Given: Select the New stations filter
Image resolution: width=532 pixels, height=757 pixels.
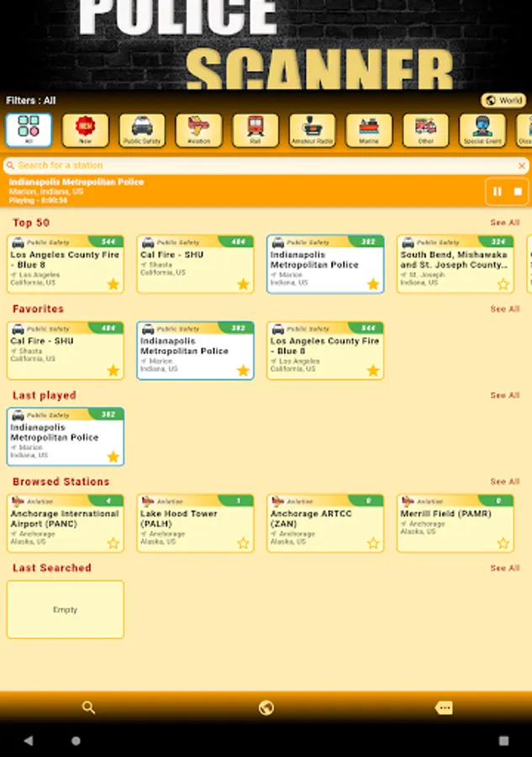Looking at the screenshot, I should 86,130.
